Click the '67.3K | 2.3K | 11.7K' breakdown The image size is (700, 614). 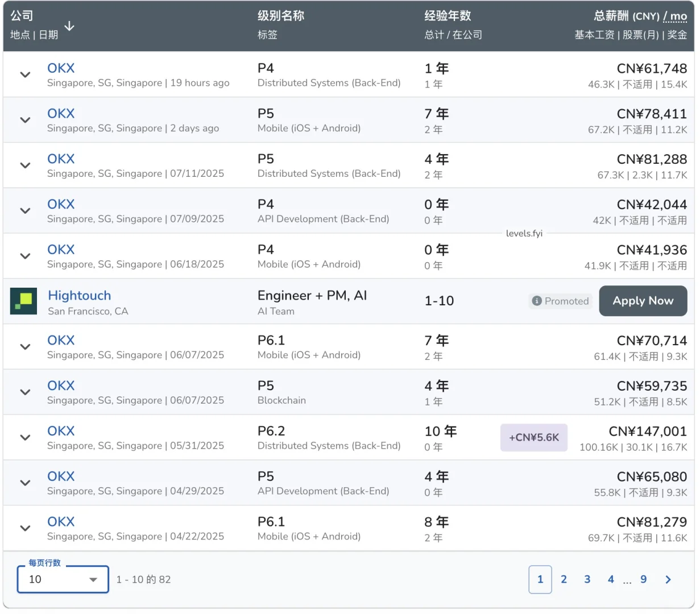643,175
